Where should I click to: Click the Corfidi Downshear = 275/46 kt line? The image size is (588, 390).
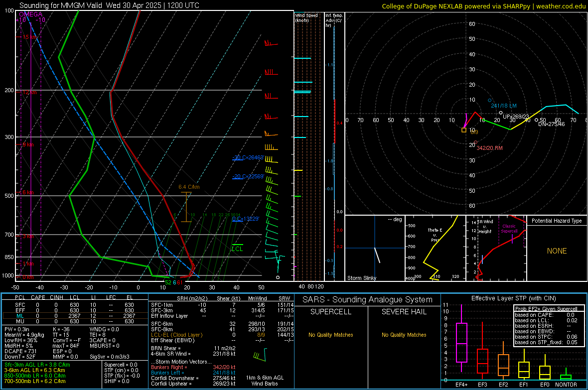coord(193,378)
